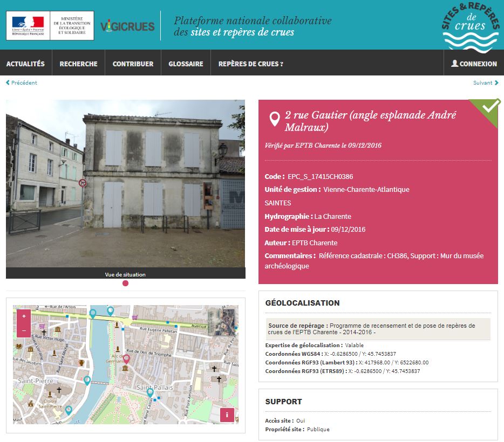Go to the Recherche page
Viewport: 504px width, 442px height.
(x=78, y=64)
